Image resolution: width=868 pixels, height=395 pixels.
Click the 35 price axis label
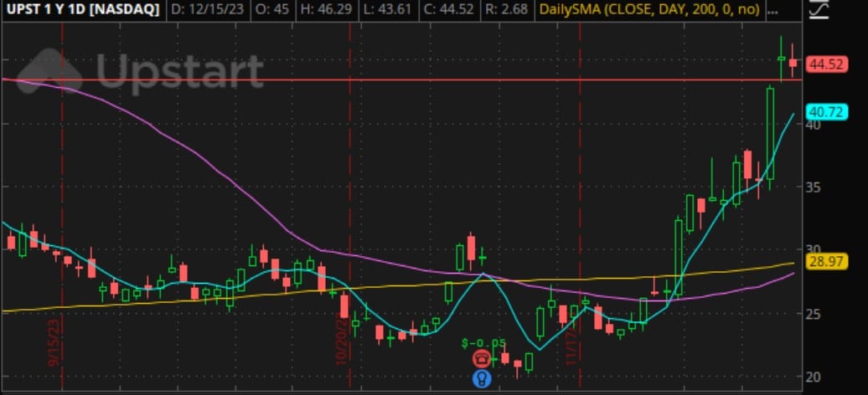814,187
